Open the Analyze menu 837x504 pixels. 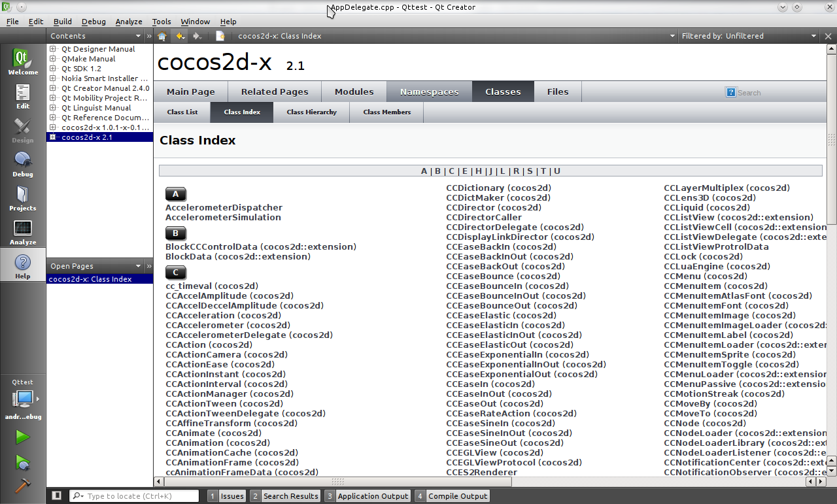pyautogui.click(x=129, y=22)
